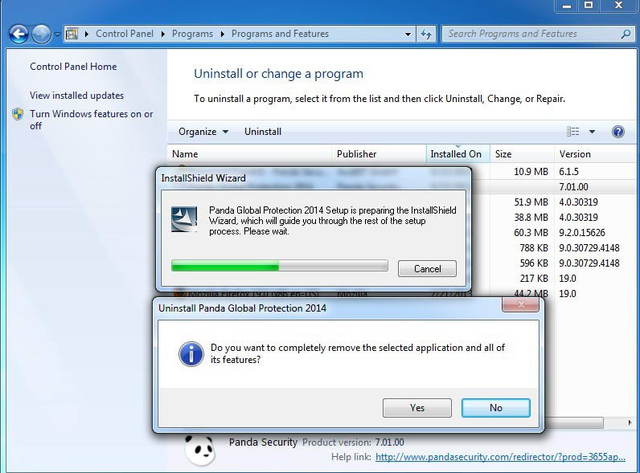Click the address bar refresh icon
Viewport: 640px width, 473px height.
pos(426,34)
